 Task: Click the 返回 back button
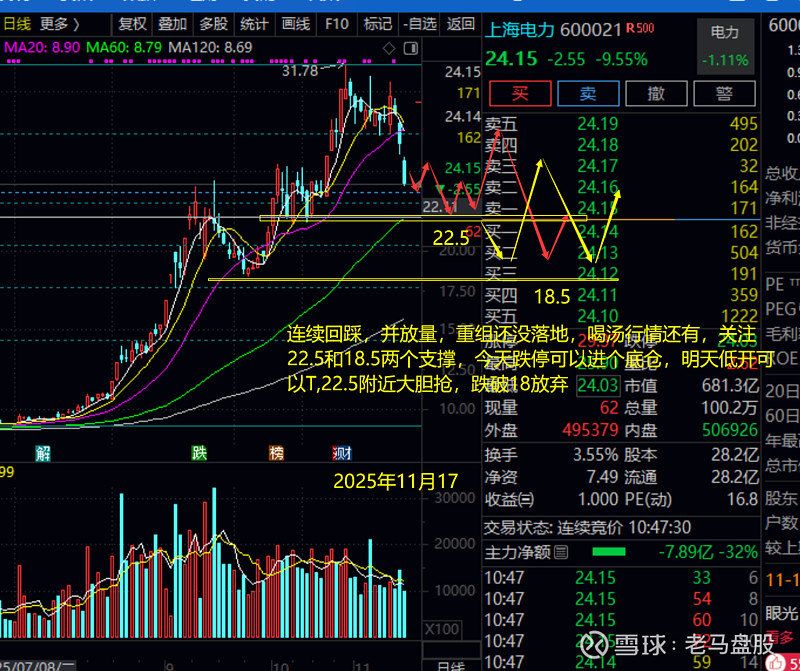tap(461, 24)
